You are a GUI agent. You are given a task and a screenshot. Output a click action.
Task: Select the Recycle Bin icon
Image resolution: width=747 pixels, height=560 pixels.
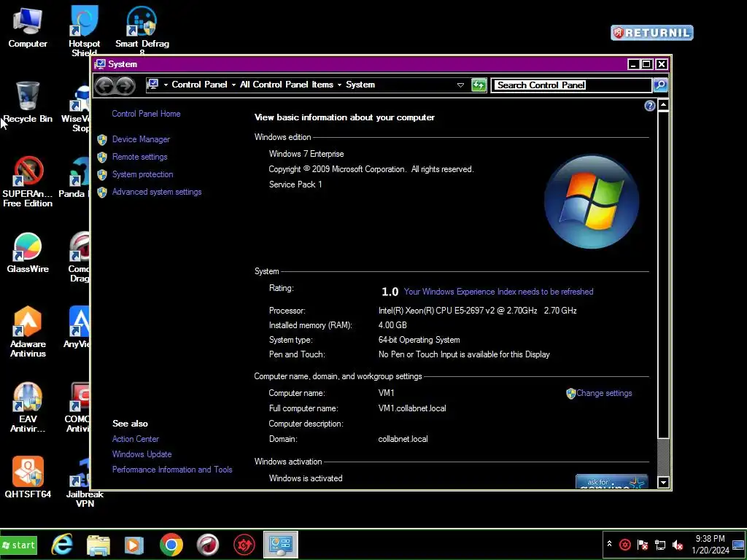click(28, 102)
